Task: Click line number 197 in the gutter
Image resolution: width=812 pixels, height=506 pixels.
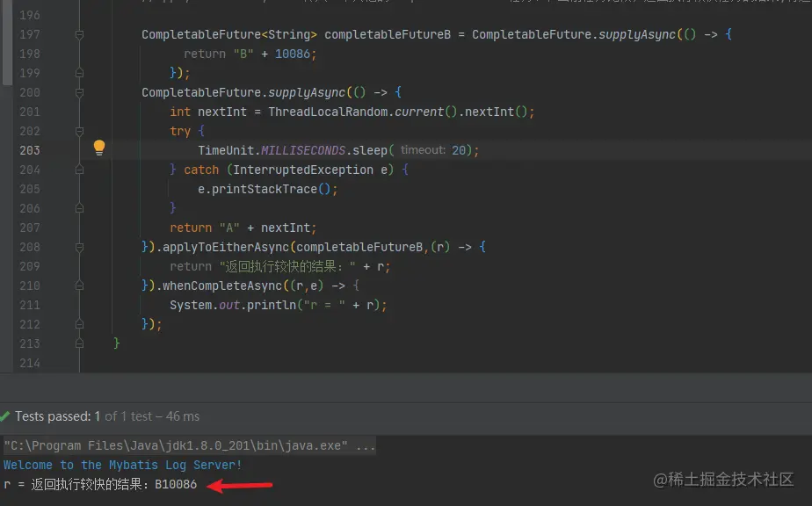Action: coord(30,34)
